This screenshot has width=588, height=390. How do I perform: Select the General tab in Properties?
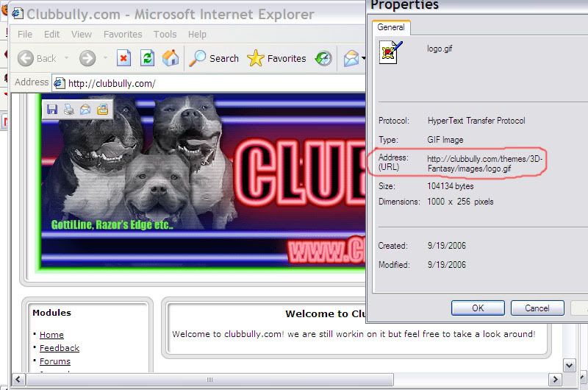point(391,27)
